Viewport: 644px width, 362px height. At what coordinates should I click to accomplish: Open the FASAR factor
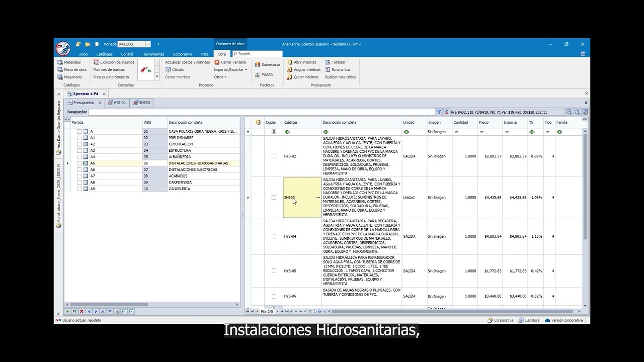[264, 74]
